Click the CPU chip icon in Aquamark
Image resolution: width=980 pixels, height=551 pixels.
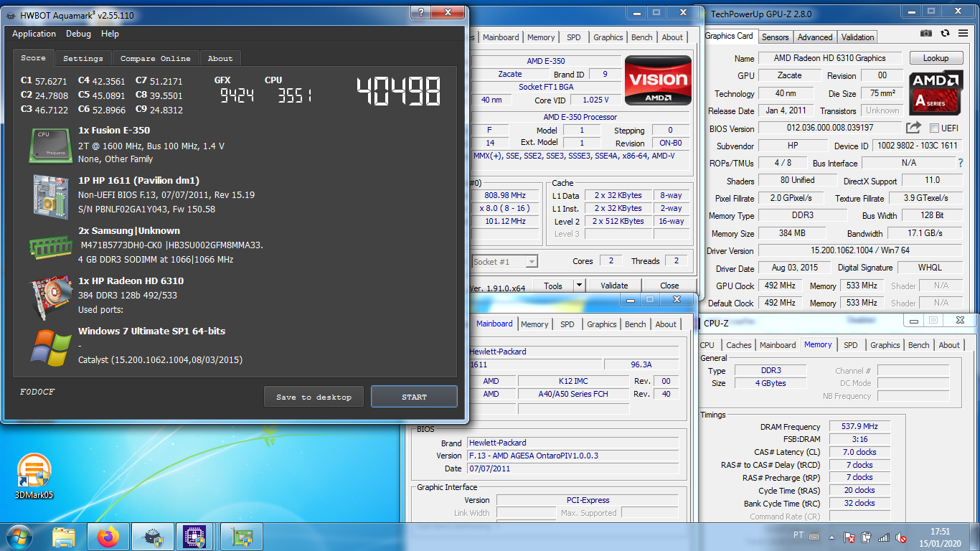pos(50,144)
